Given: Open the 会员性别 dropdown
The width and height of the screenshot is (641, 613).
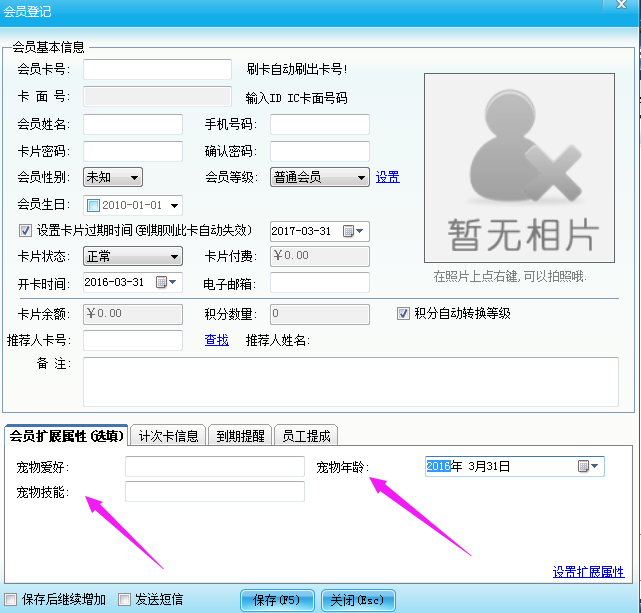Looking at the screenshot, I should 113,177.
